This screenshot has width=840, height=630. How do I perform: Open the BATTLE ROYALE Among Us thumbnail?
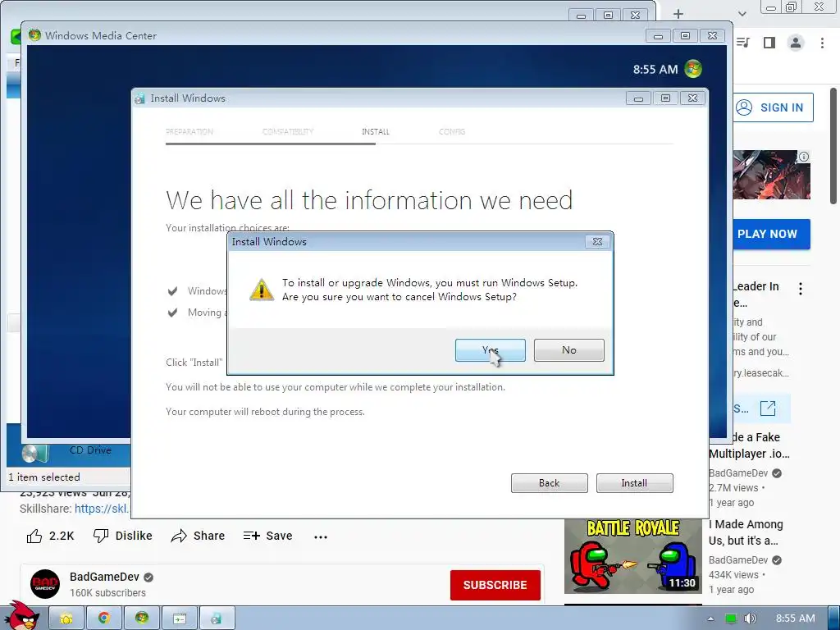[632, 556]
